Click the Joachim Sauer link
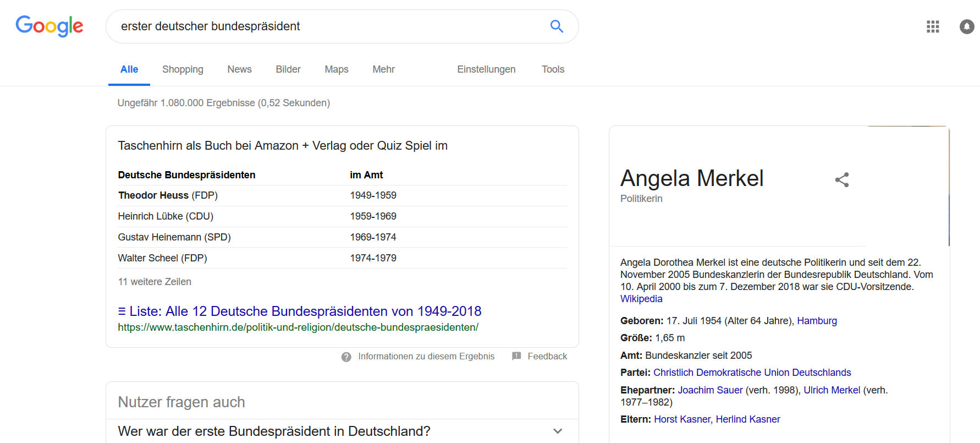Screen dimensions: 980x443 point(710,390)
